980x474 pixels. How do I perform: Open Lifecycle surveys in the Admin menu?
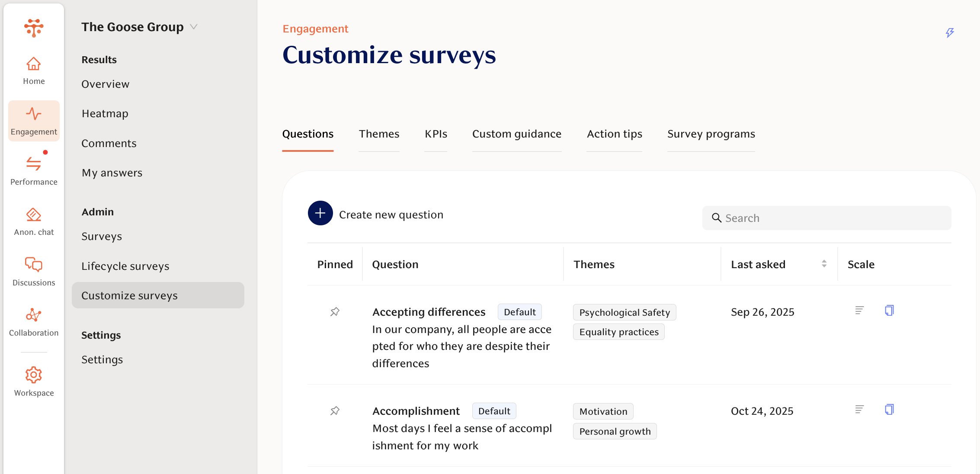click(x=125, y=266)
